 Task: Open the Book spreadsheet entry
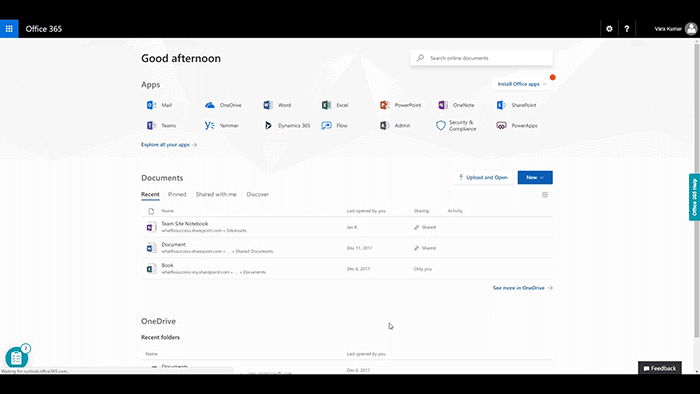pyautogui.click(x=167, y=265)
